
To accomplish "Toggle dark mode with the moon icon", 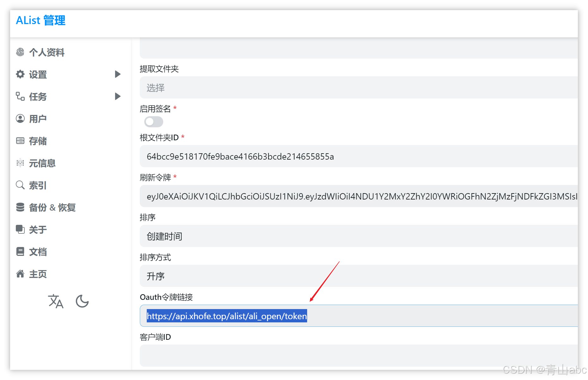I will tap(82, 301).
